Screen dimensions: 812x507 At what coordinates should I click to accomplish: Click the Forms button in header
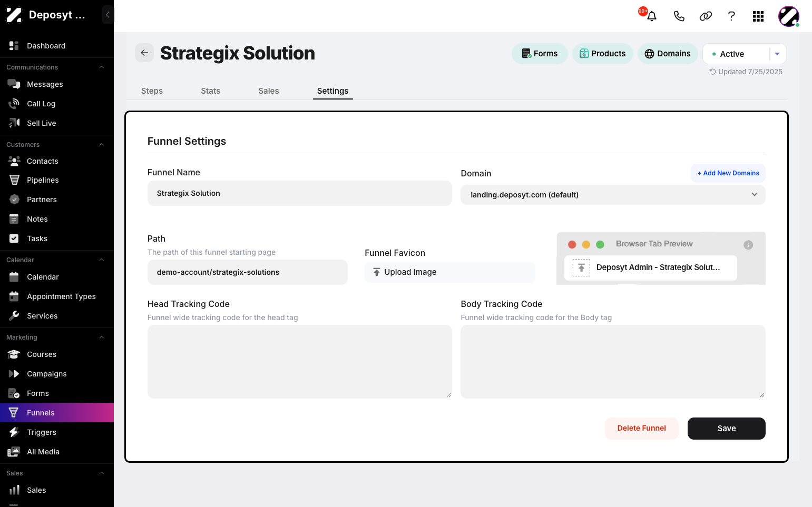tap(540, 54)
